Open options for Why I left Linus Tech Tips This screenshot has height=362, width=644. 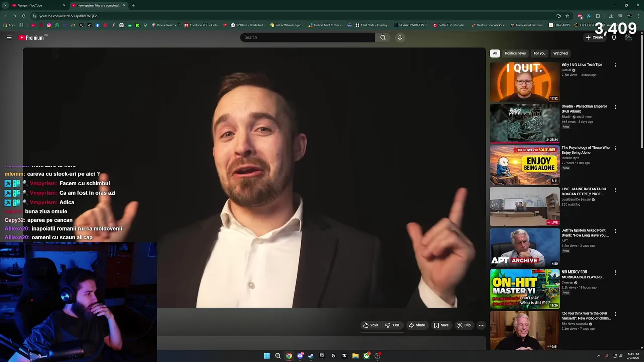click(x=615, y=65)
